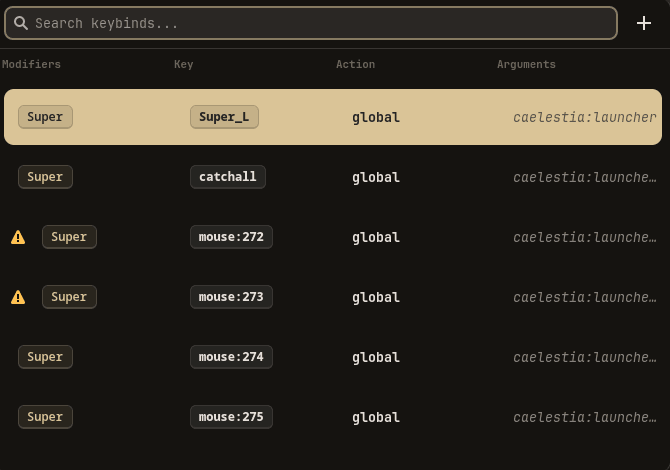Click the search magnifier icon

[20, 23]
